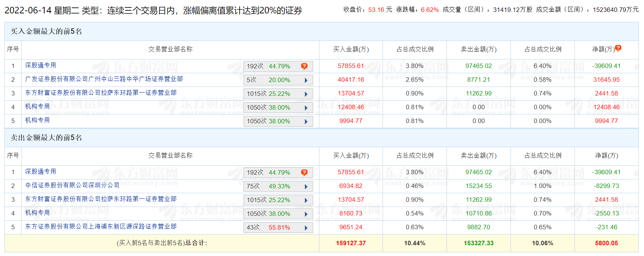Click closing price value 53.16
644x256 pixels.
pyautogui.click(x=376, y=10)
